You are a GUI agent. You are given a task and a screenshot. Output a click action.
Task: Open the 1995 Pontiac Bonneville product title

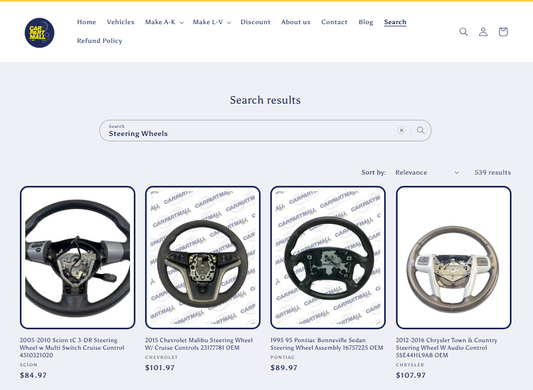tap(327, 344)
